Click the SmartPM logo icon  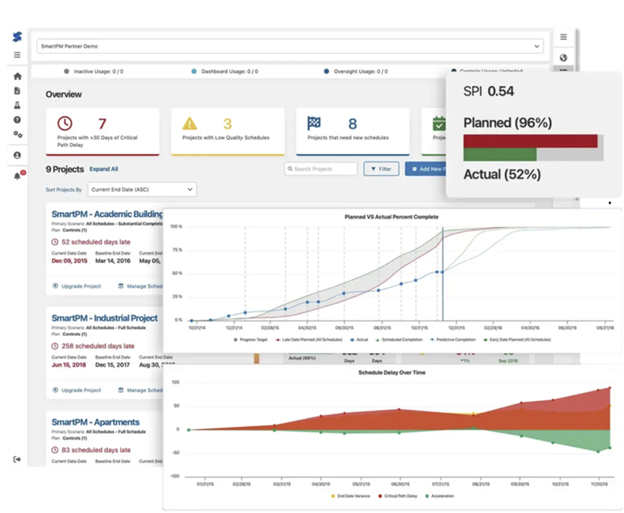pos(17,37)
